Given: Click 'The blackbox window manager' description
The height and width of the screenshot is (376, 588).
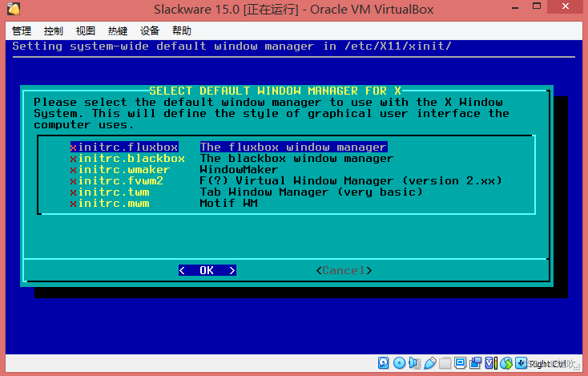Looking at the screenshot, I should pos(296,158).
